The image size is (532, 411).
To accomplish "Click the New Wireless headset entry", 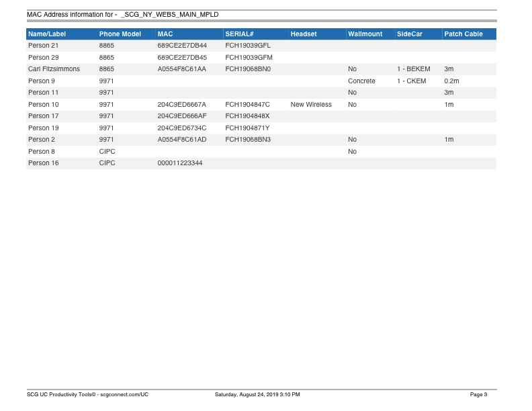I will pyautogui.click(x=311, y=105).
